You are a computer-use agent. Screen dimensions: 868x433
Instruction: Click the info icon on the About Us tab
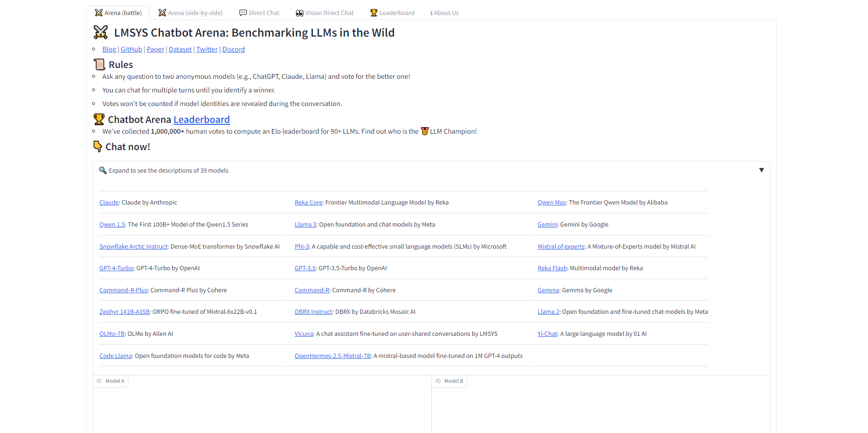pos(431,13)
